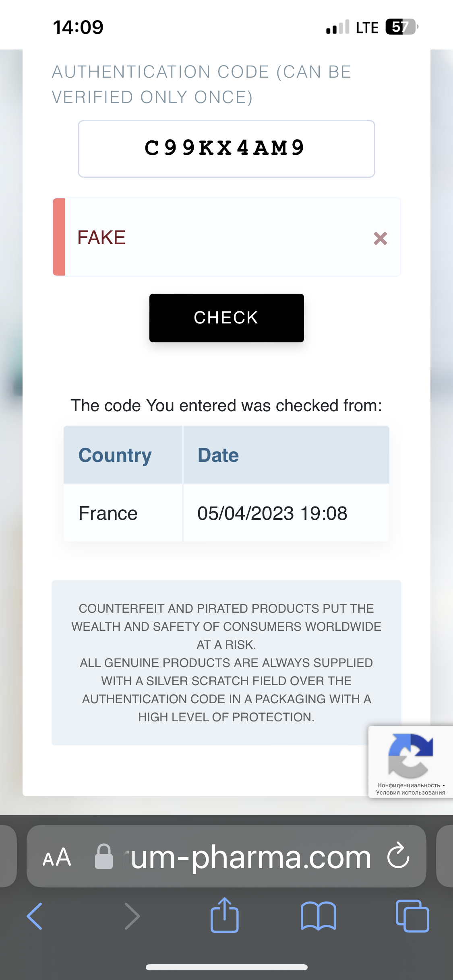Open the AA page settings menu

(x=57, y=857)
